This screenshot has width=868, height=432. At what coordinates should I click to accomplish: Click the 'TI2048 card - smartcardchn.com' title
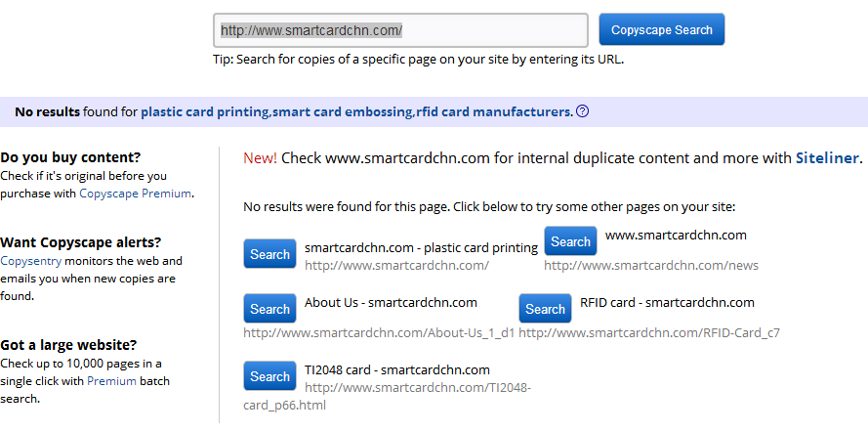(x=397, y=370)
